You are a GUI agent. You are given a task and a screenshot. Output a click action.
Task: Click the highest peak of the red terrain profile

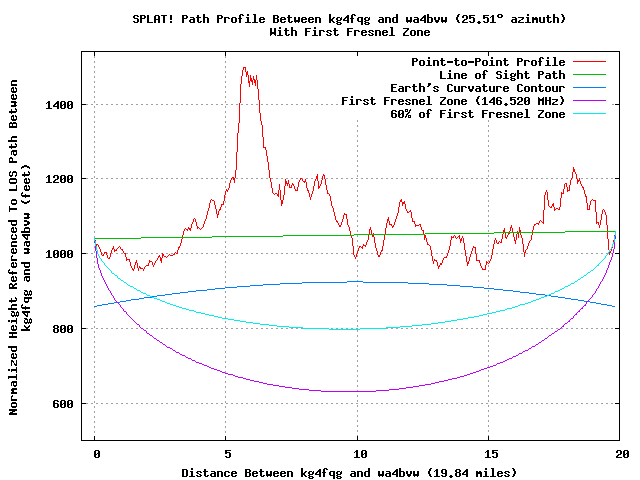(244, 68)
